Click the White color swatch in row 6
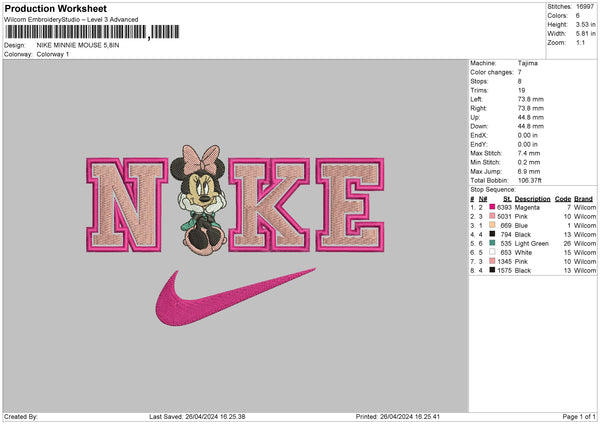600x424 pixels. tap(492, 252)
